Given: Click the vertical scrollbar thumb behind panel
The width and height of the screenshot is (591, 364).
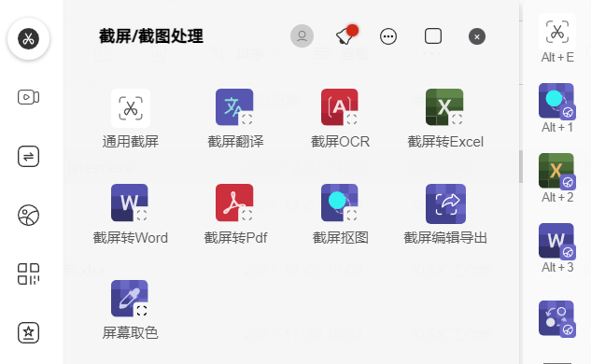Looking at the screenshot, I should [x=521, y=166].
